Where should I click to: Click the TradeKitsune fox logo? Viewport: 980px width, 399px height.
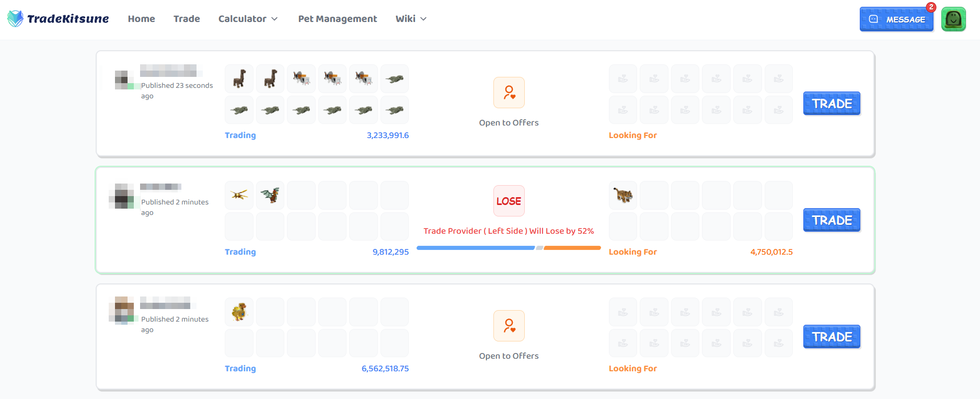tap(16, 19)
